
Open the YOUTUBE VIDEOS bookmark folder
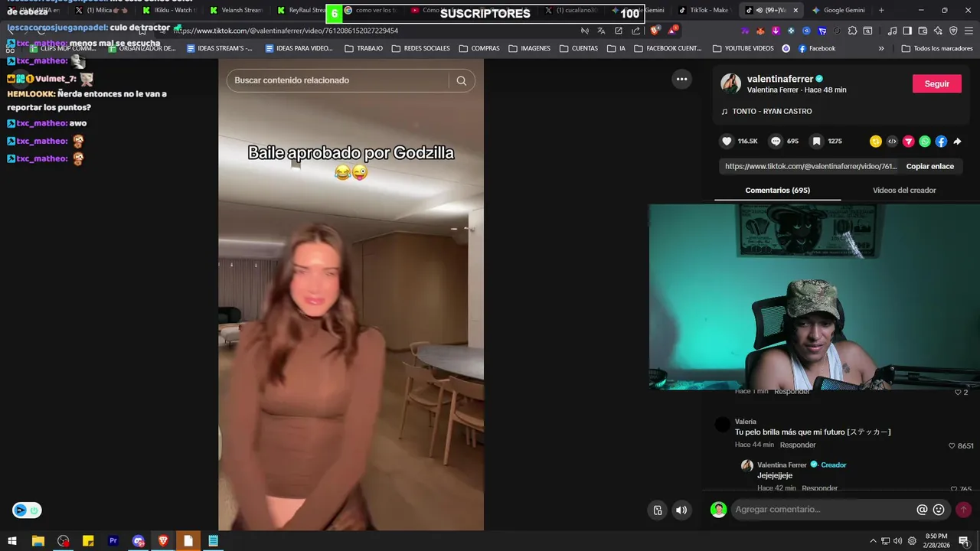pyautogui.click(x=743, y=48)
